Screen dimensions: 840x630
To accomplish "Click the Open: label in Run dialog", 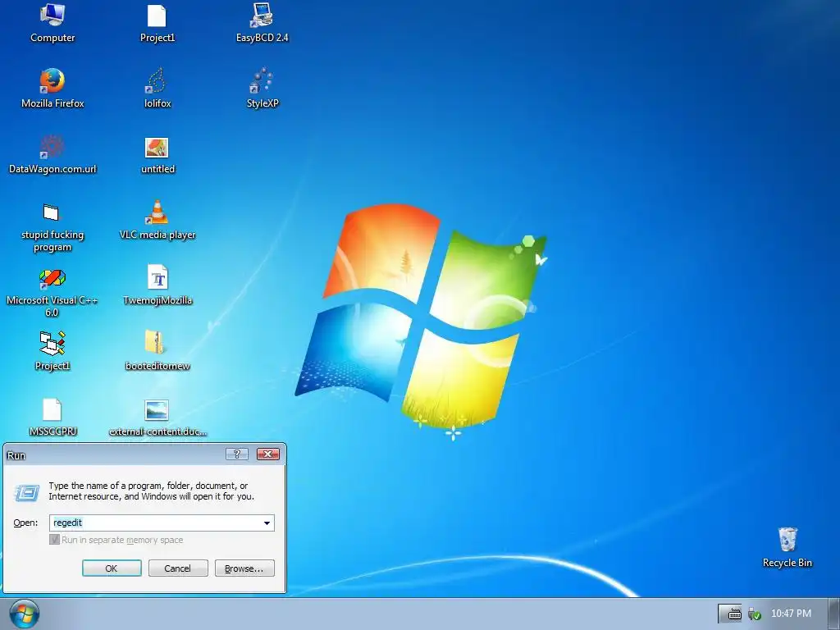I will pos(25,523).
